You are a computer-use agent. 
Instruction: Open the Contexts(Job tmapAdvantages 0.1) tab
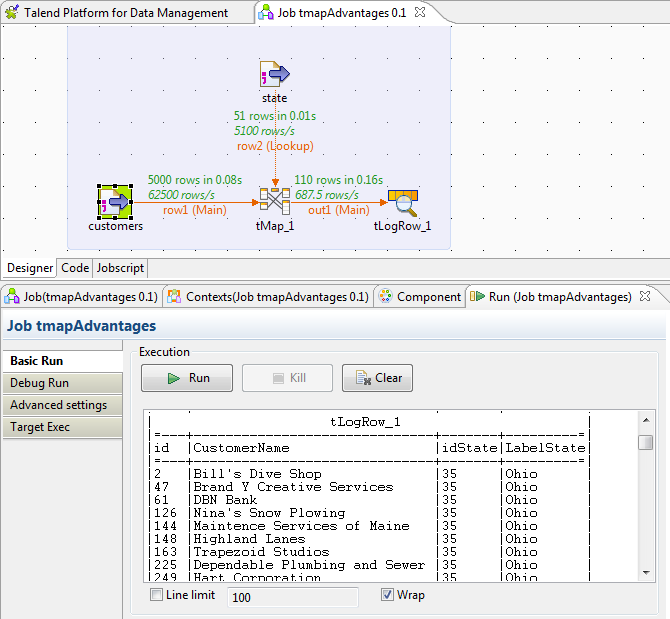(x=269, y=297)
